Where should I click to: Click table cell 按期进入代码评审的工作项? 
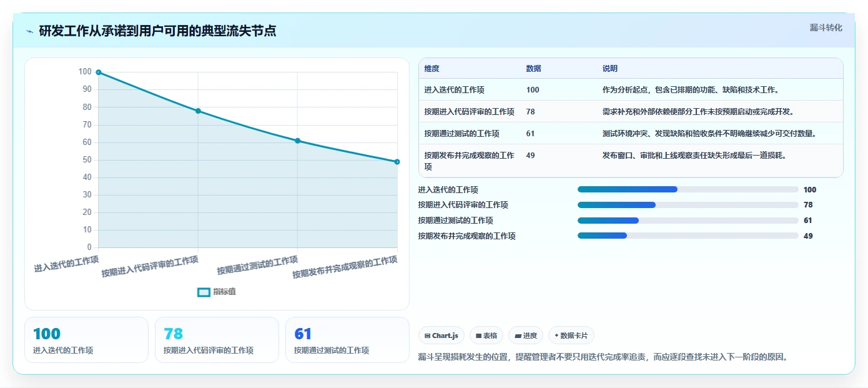(469, 112)
